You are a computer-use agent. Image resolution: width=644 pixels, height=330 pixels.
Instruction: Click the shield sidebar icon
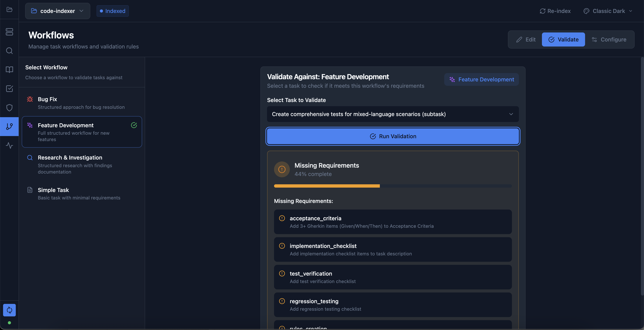[9, 108]
